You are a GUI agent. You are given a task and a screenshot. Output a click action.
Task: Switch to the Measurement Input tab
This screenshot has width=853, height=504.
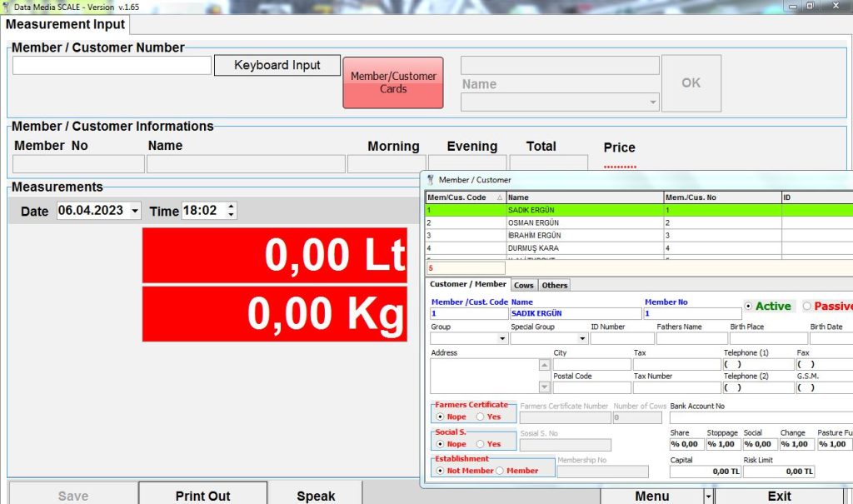(65, 24)
